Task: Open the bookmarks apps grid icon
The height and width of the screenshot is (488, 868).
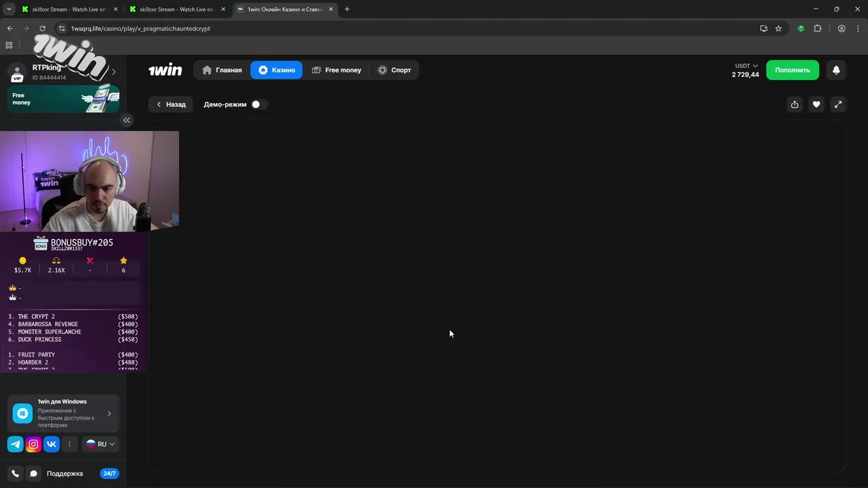Action: (9, 45)
